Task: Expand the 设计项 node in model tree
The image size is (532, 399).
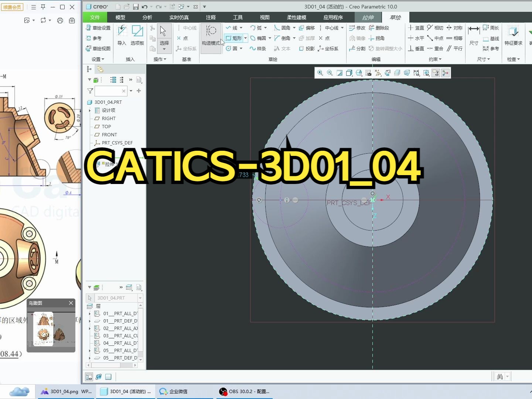Action: pos(90,110)
